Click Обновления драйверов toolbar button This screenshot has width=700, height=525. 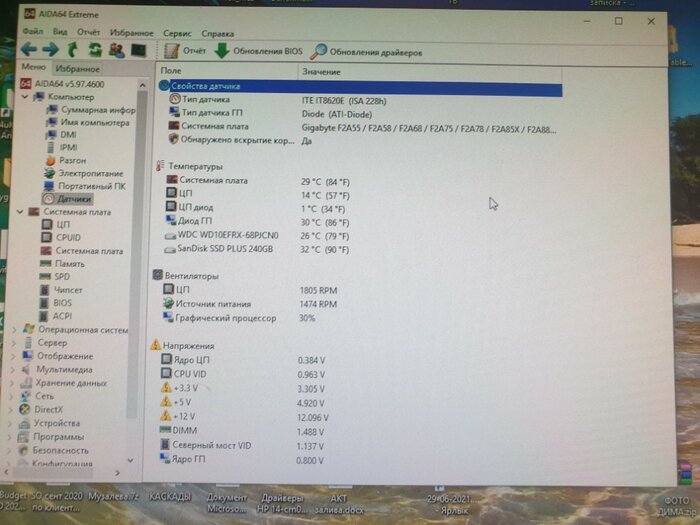(x=366, y=52)
